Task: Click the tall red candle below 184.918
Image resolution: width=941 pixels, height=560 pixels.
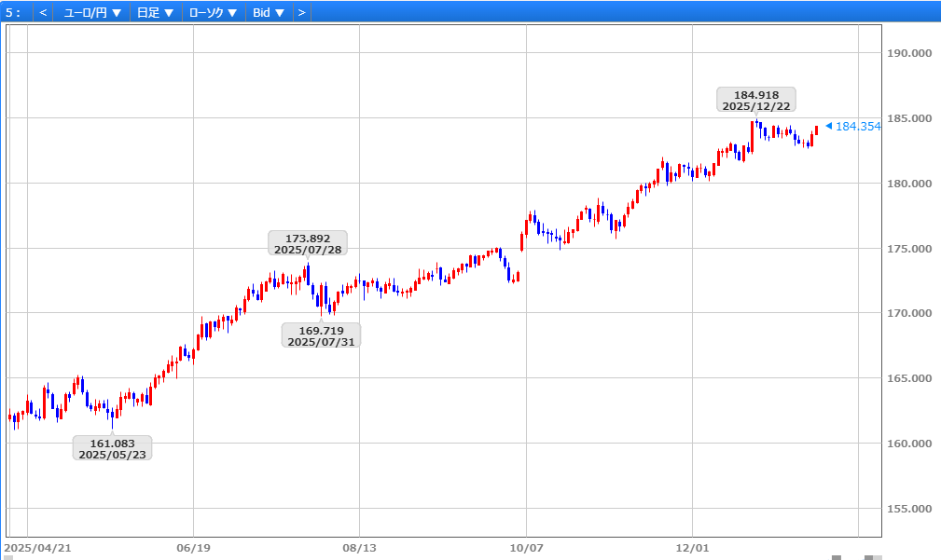Action: coord(752,136)
